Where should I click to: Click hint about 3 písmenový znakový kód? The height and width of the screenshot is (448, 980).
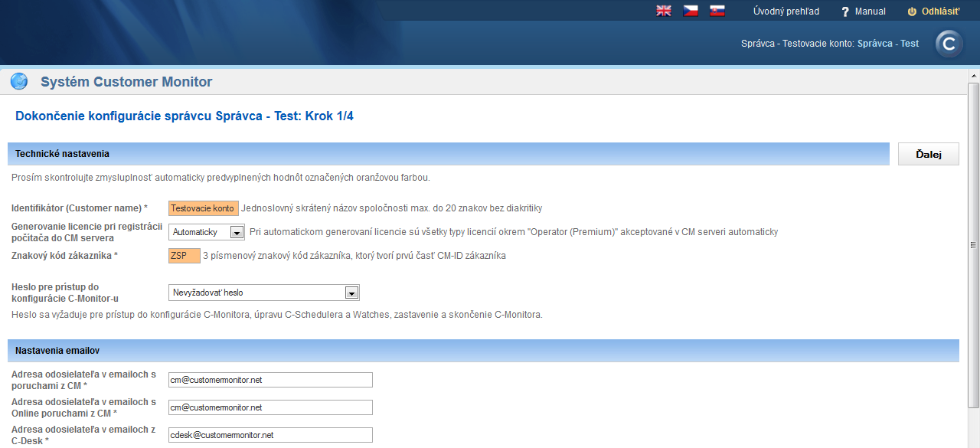coord(354,256)
